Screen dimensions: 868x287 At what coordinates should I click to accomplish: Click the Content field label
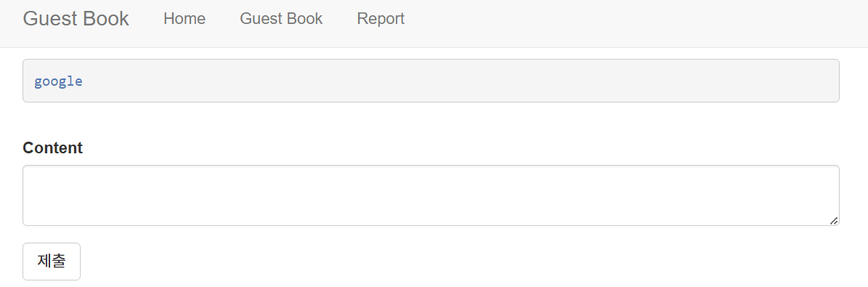pos(52,148)
